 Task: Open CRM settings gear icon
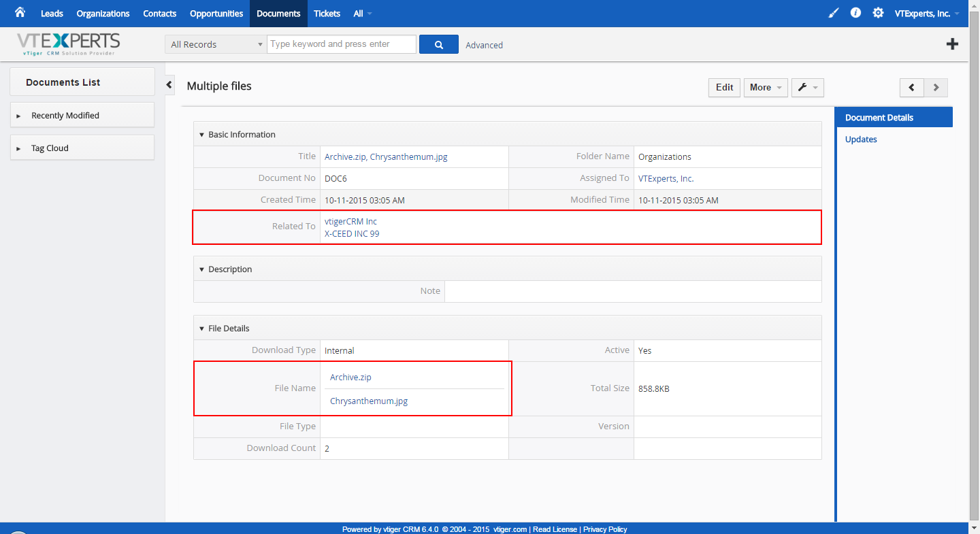tap(879, 13)
